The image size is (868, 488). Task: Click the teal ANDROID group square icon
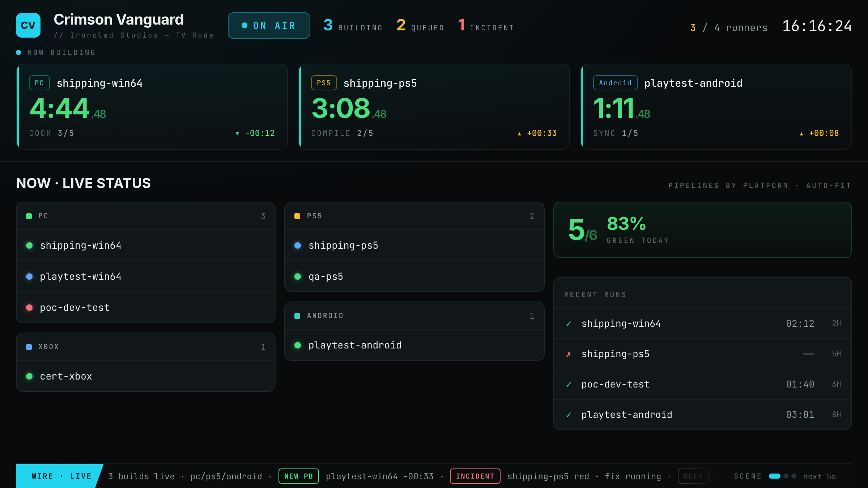pyautogui.click(x=297, y=316)
